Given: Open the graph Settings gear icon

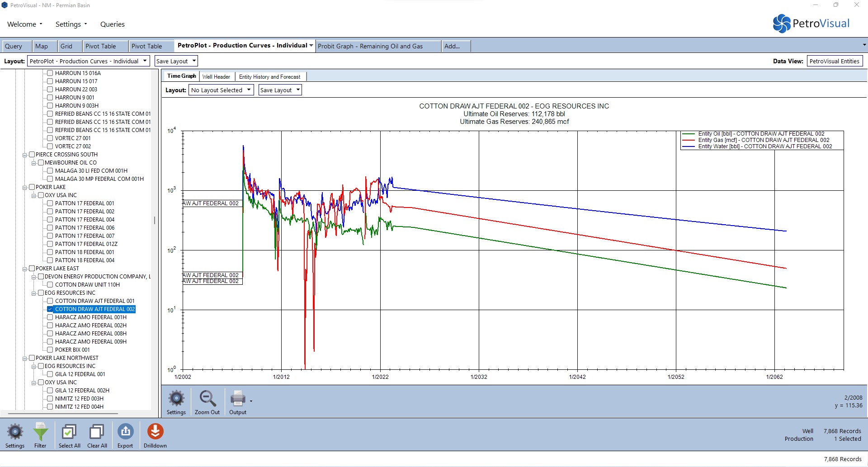Looking at the screenshot, I should tap(176, 399).
